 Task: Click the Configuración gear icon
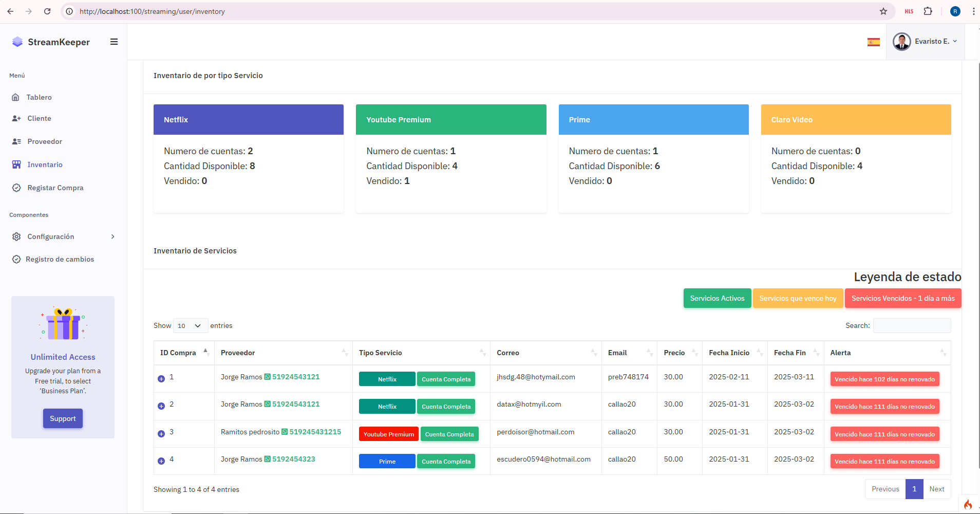point(16,236)
